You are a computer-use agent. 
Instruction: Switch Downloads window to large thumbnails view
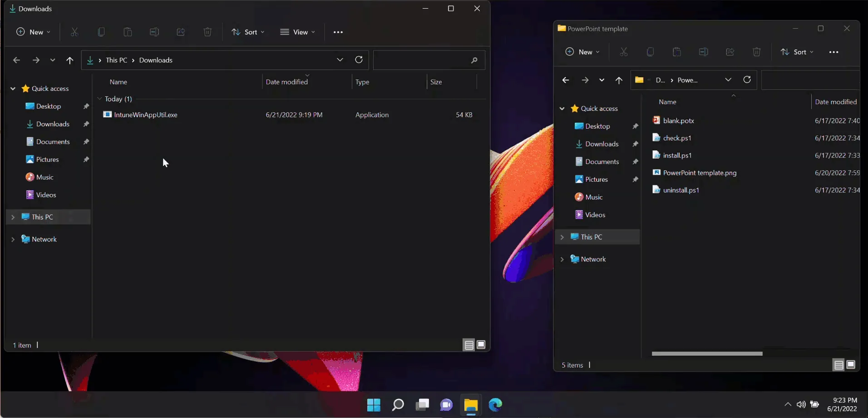click(x=481, y=345)
